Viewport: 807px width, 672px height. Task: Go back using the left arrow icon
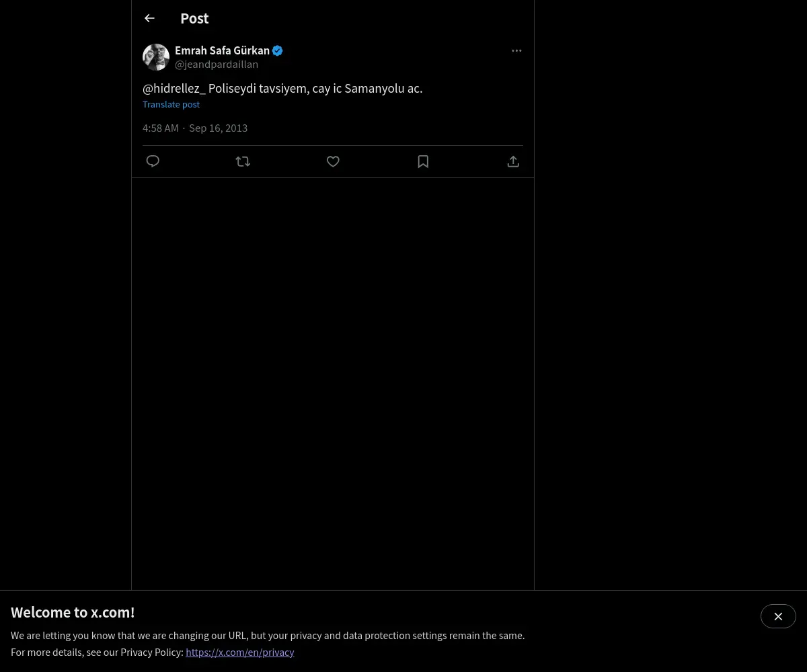coord(149,18)
